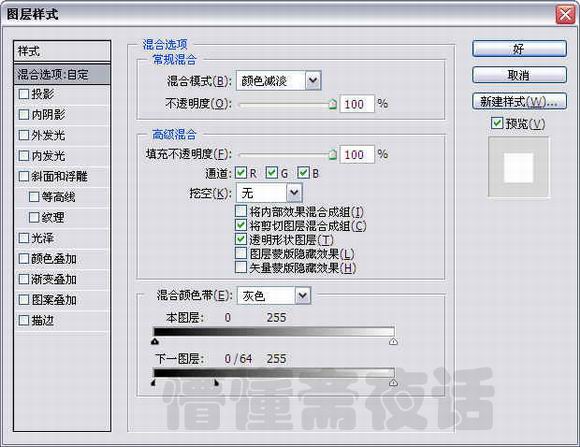Enable the 外发光 outer glow checkbox
Image resolution: width=580 pixels, height=447 pixels.
point(24,135)
